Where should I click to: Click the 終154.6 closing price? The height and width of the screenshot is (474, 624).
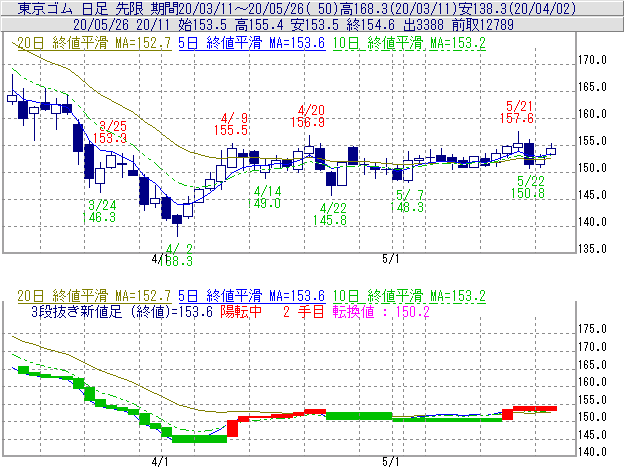370,25
